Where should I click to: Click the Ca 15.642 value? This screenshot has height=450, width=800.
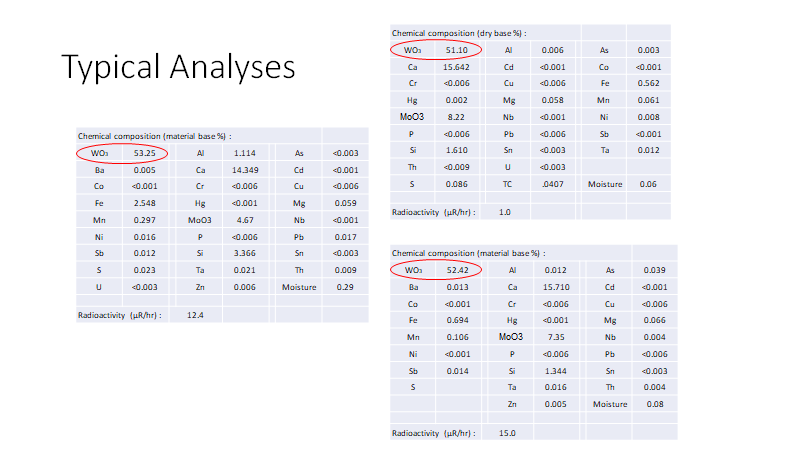455,66
